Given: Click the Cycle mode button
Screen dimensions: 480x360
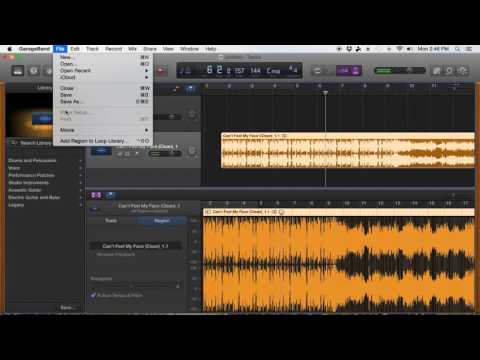Looking at the screenshot, I should (317, 71).
